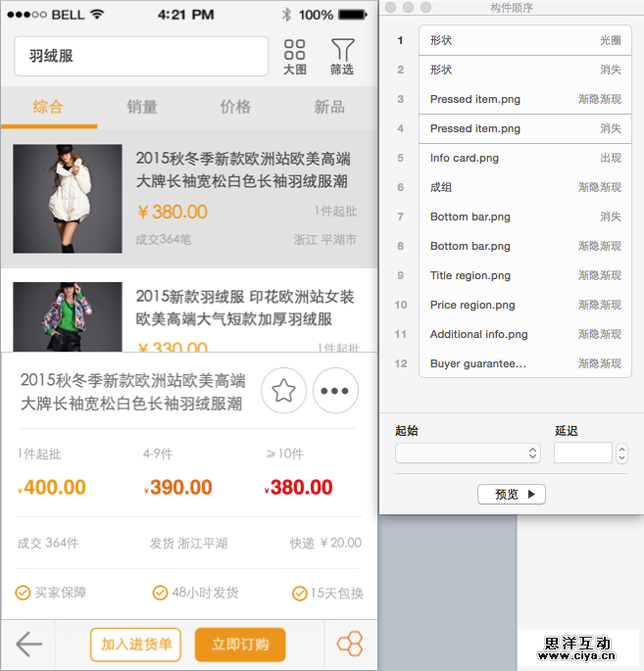644x671 pixels.
Task: Select row 3 Pressed item.png 渐隐渐现
Action: [525, 99]
